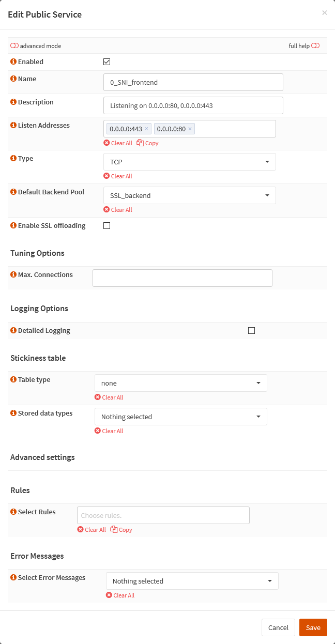Image resolution: width=335 pixels, height=644 pixels.
Task: Click info icon beside Listen Addresses
Action: (13, 125)
